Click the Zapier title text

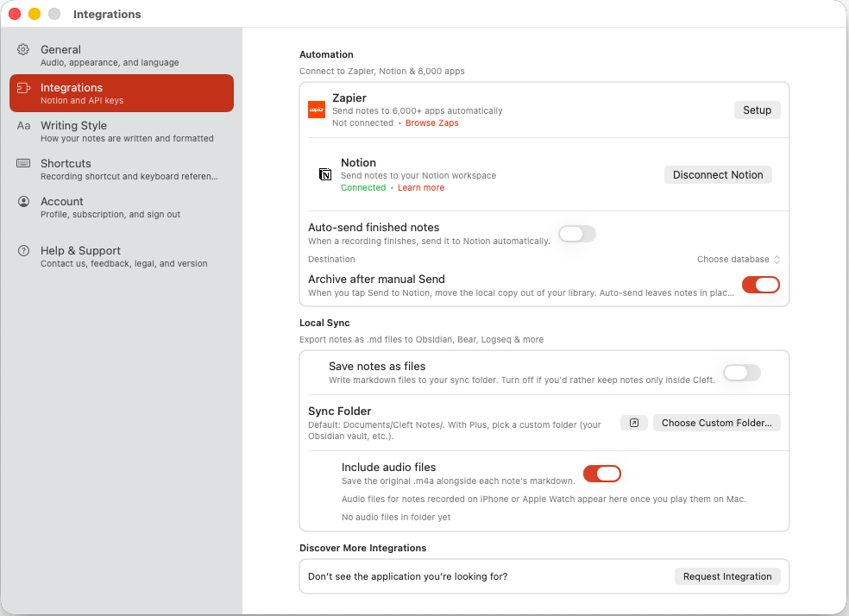pyautogui.click(x=349, y=98)
